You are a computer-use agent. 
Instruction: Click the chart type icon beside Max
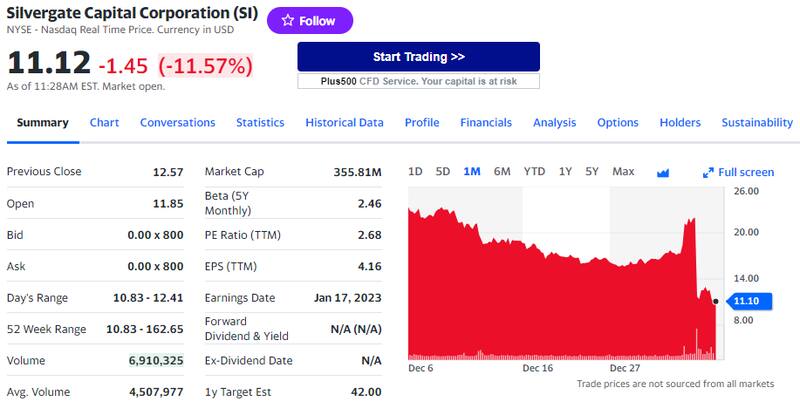point(662,172)
